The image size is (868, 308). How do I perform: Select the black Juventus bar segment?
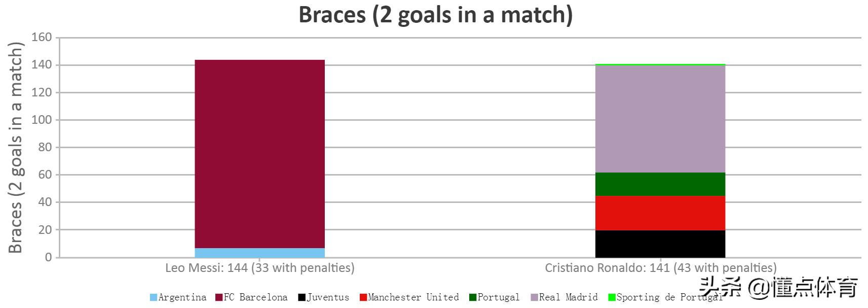tap(660, 244)
